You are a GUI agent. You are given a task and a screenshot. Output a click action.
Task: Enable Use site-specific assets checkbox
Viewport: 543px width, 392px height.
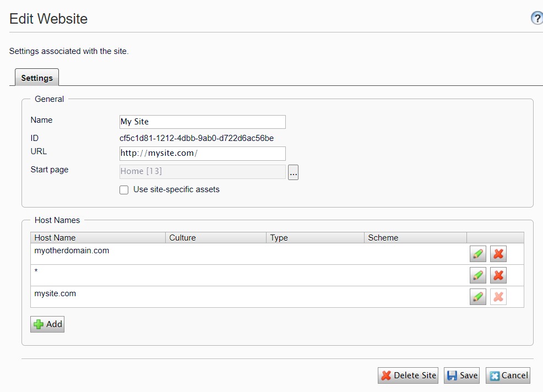(x=124, y=190)
